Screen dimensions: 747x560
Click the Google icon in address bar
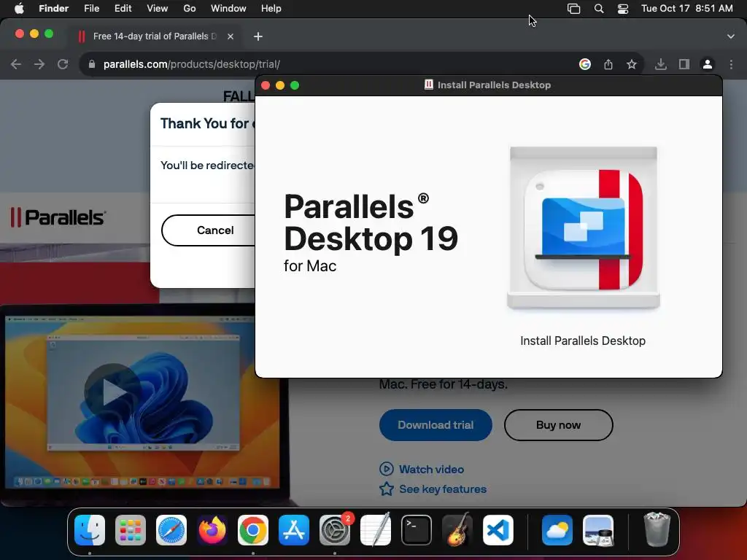point(585,64)
